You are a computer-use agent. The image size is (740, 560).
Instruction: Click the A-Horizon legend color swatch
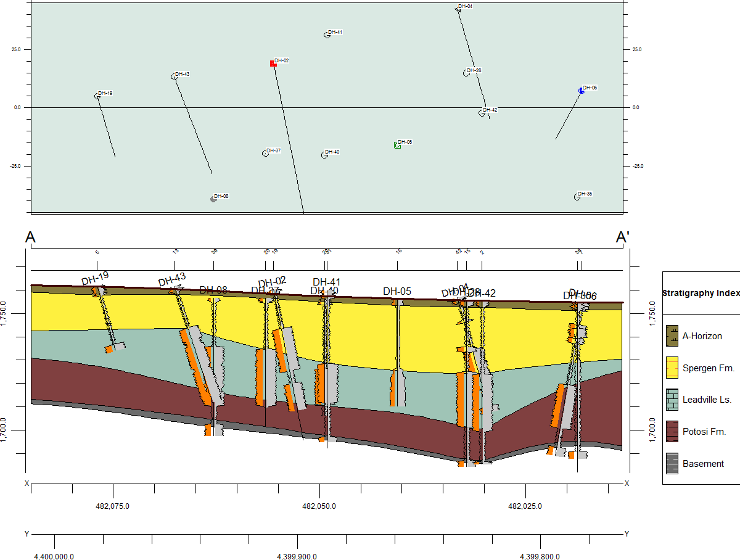(x=672, y=336)
